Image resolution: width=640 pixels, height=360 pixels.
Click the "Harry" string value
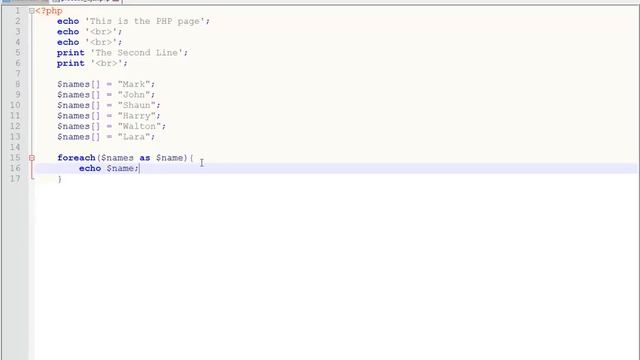137,116
